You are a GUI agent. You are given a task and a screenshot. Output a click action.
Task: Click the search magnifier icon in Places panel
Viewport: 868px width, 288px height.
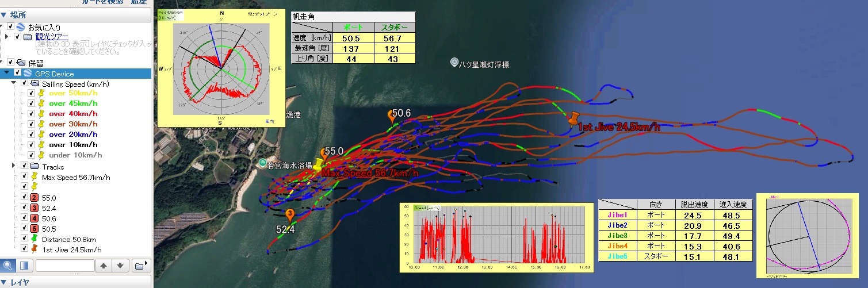[x=8, y=266]
